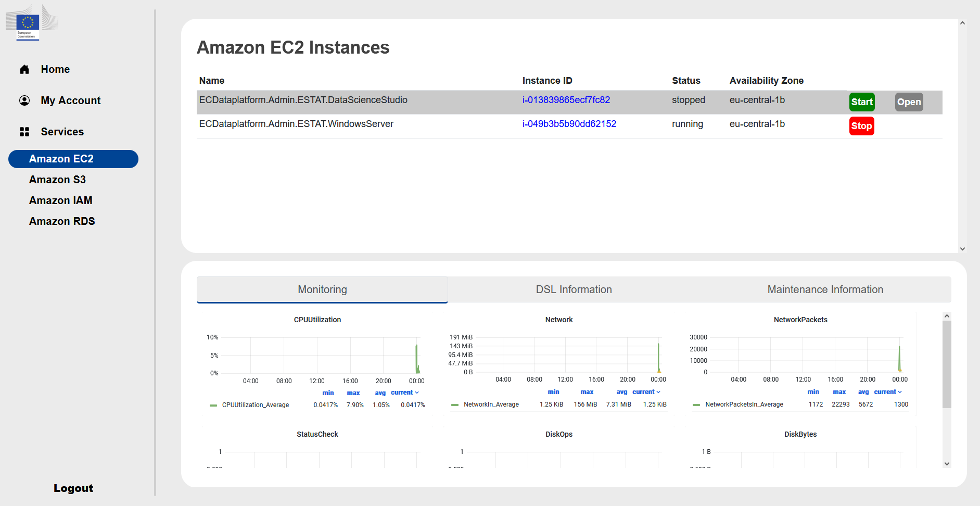Open the DataScienceStudio instance
This screenshot has width=980, height=506.
(x=909, y=102)
